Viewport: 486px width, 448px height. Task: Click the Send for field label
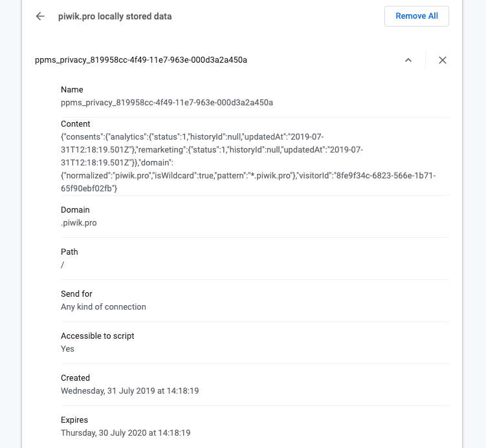(76, 294)
